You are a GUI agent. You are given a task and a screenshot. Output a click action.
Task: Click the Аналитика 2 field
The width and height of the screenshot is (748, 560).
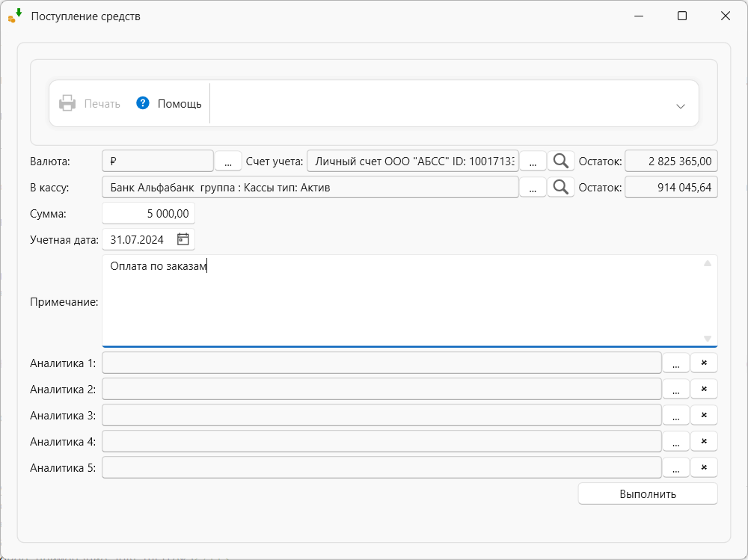click(381, 390)
